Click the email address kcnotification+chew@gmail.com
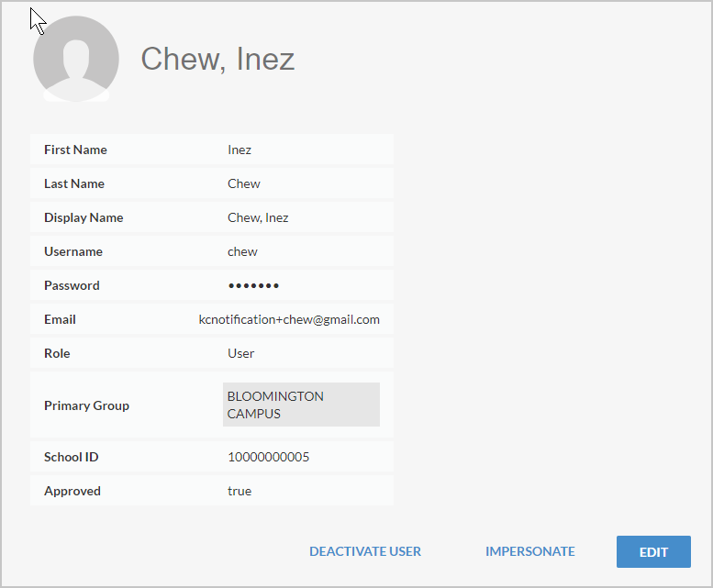Image resolution: width=713 pixels, height=588 pixels. [x=289, y=319]
